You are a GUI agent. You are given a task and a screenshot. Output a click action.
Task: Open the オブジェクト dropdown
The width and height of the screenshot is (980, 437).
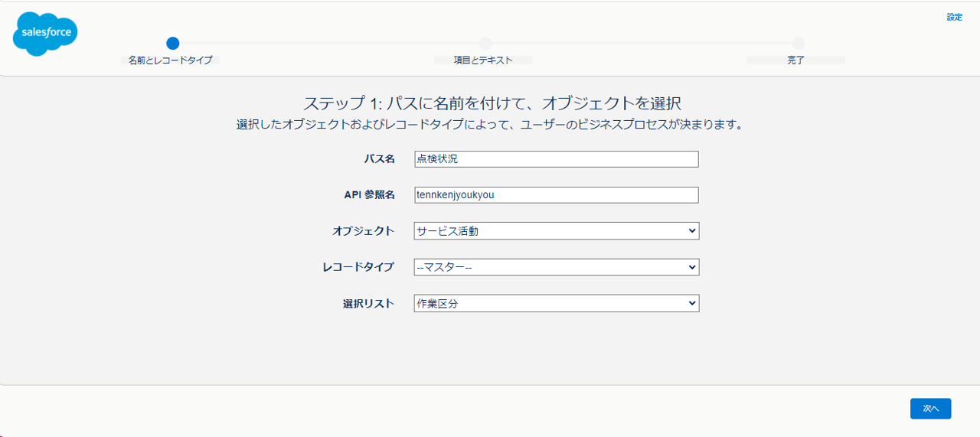[x=557, y=230]
